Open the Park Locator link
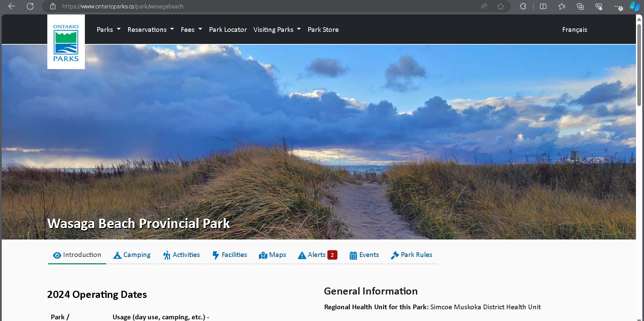 click(228, 30)
